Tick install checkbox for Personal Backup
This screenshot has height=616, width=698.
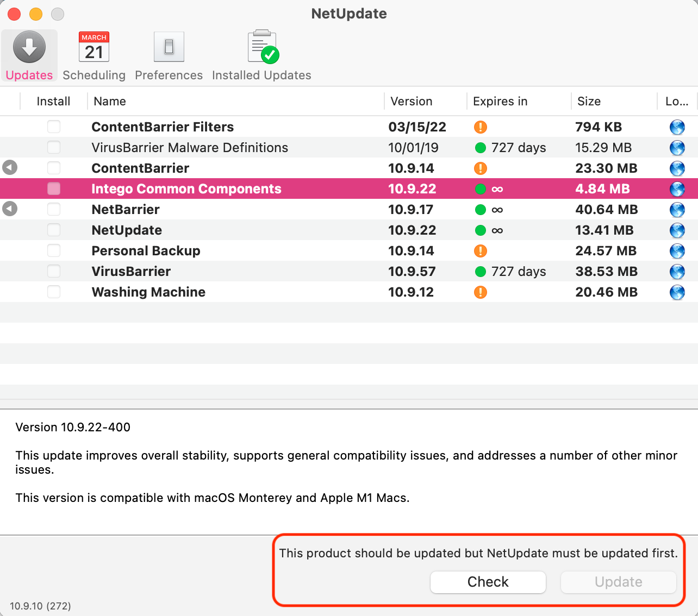point(54,250)
